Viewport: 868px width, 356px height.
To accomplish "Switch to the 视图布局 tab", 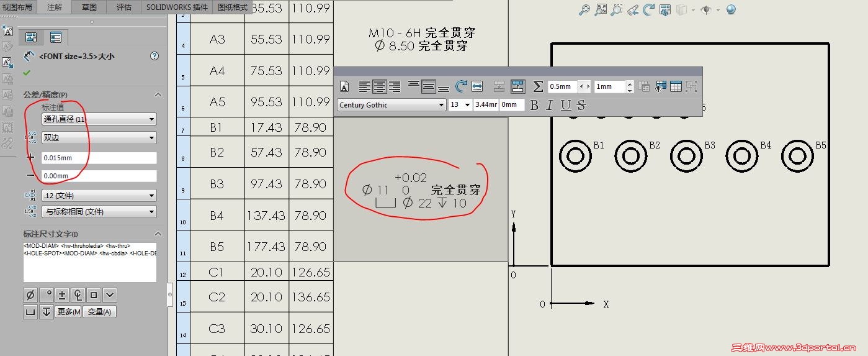I will click(x=17, y=7).
